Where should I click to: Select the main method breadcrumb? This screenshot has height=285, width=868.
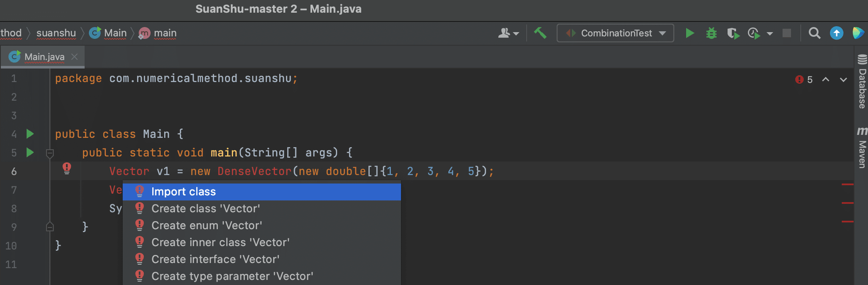click(x=158, y=33)
